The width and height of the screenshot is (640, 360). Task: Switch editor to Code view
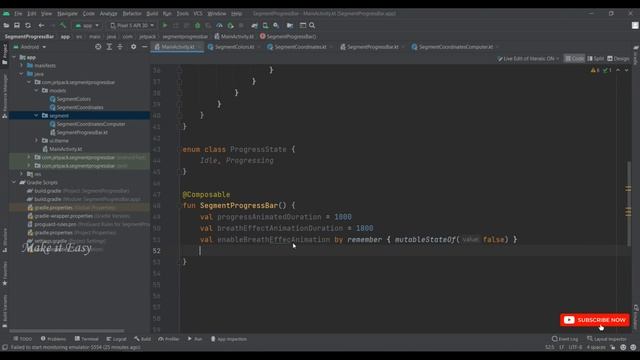574,59
